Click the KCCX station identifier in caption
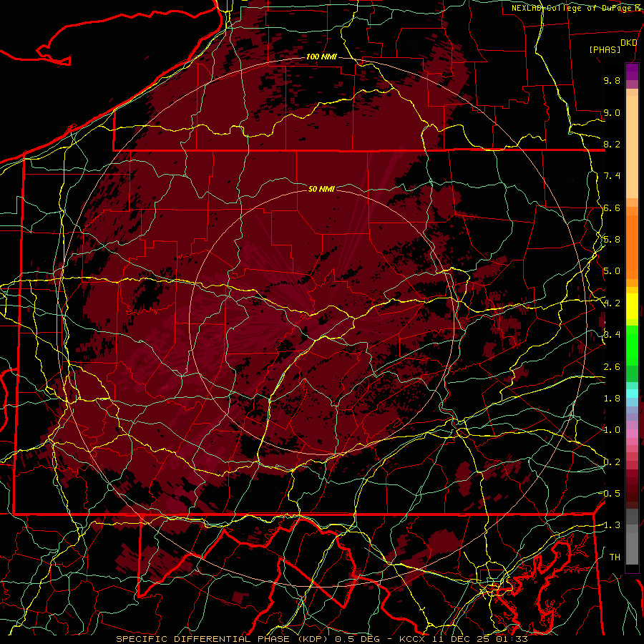 [411, 639]
